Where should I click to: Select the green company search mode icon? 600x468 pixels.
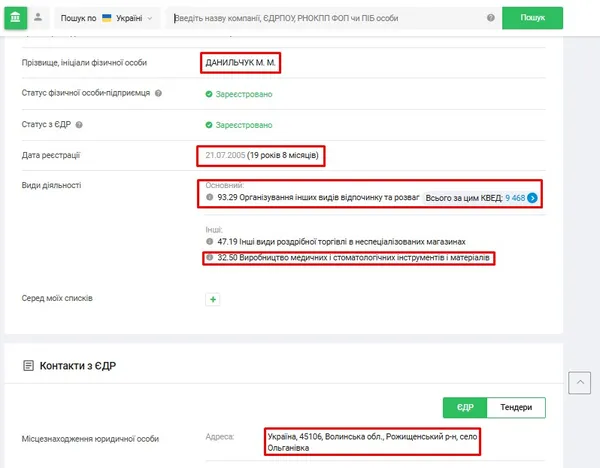[15, 18]
